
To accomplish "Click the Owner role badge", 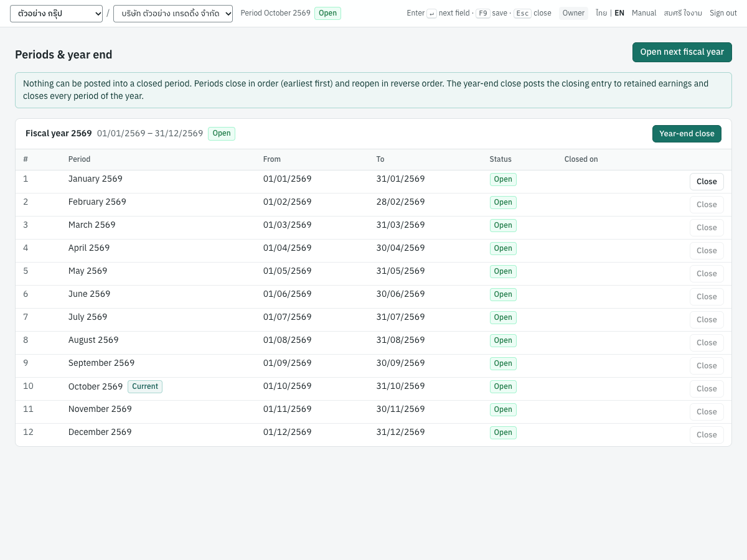I will pos(573,13).
